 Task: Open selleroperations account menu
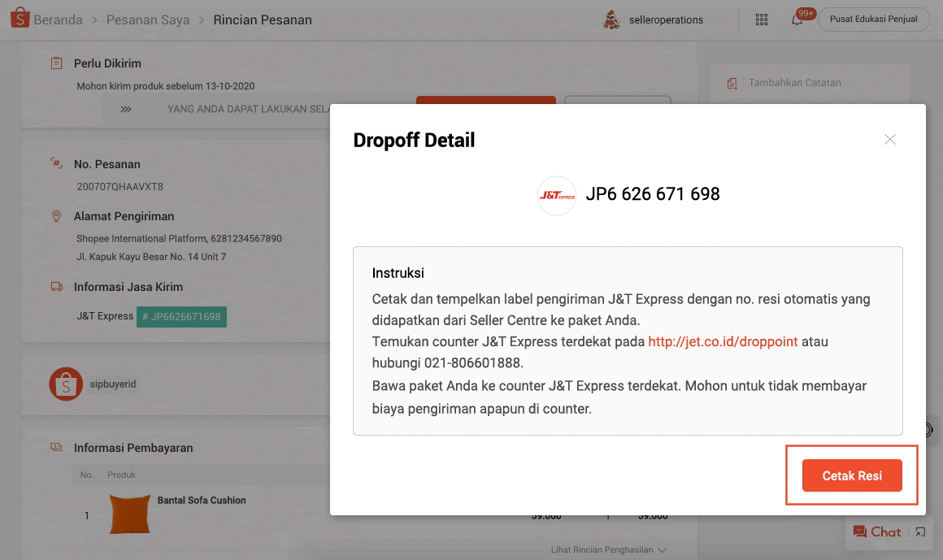[x=666, y=20]
